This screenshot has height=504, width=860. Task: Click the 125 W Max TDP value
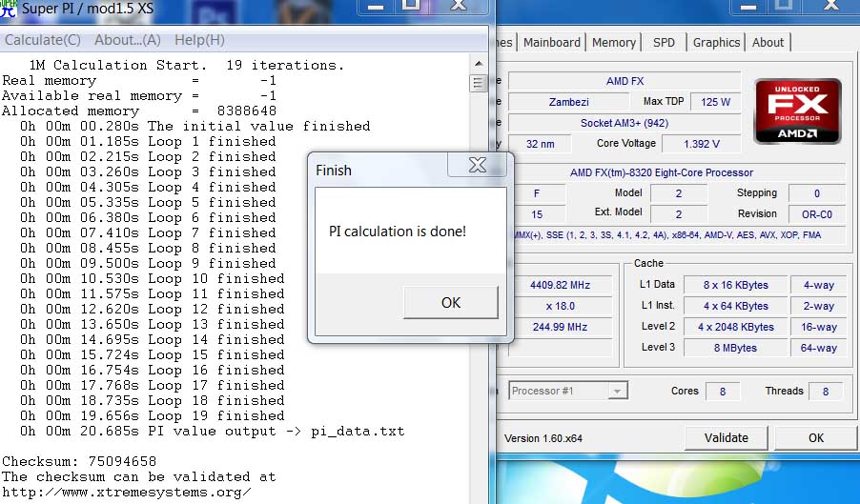pos(715,102)
